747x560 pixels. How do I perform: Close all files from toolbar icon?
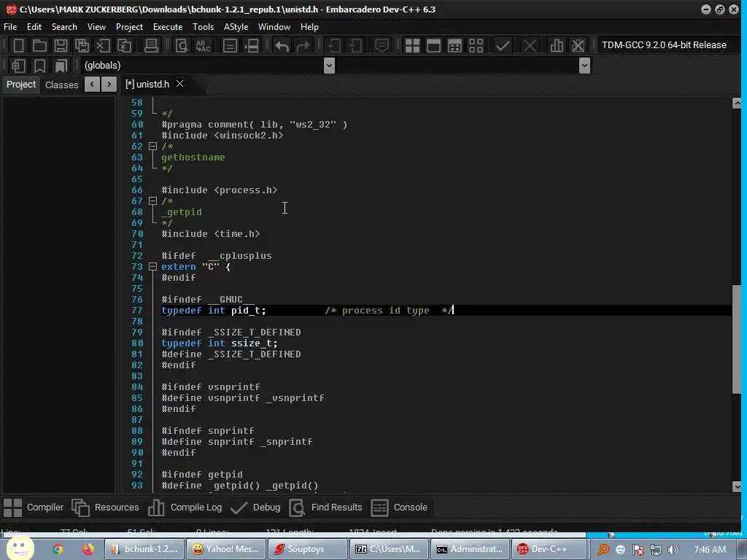(124, 46)
